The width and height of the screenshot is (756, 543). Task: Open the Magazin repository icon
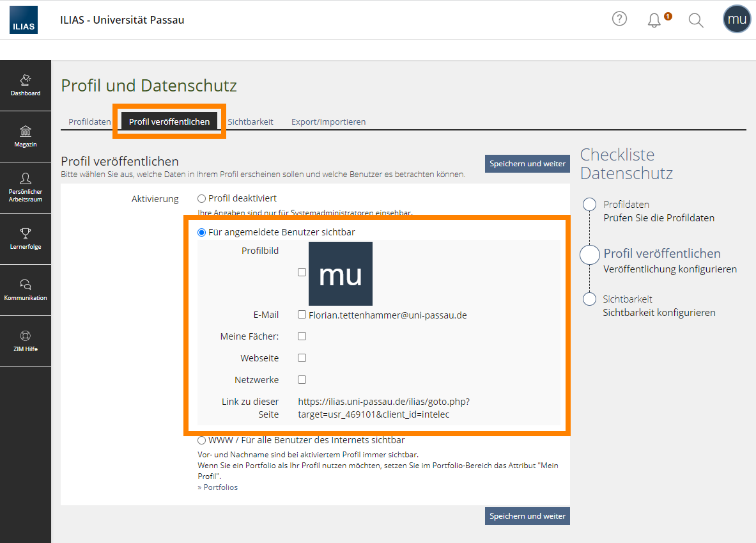(x=26, y=137)
